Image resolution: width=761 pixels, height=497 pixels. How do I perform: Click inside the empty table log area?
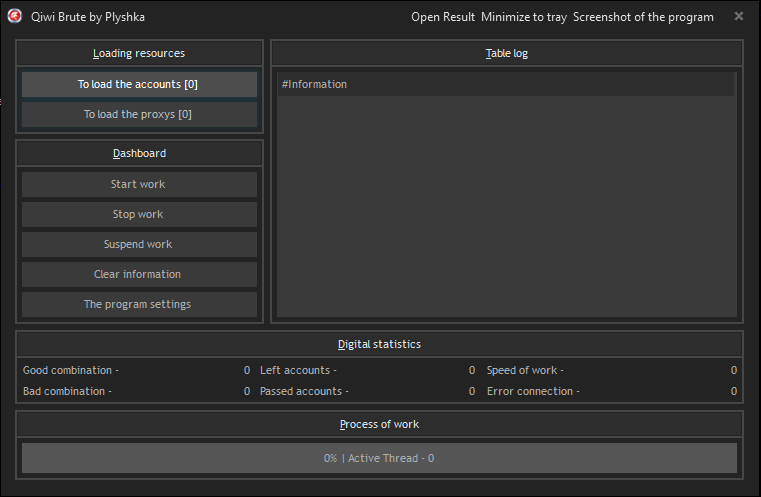pos(507,210)
